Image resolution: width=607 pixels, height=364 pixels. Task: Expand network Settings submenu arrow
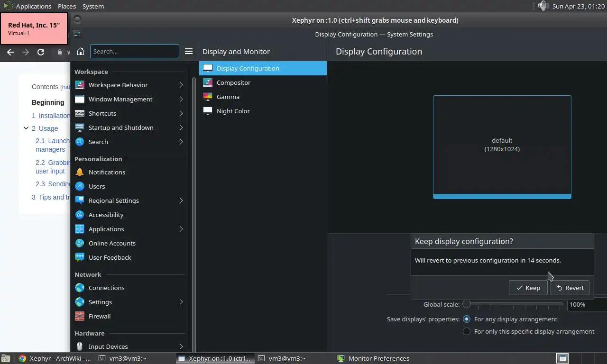pyautogui.click(x=181, y=302)
